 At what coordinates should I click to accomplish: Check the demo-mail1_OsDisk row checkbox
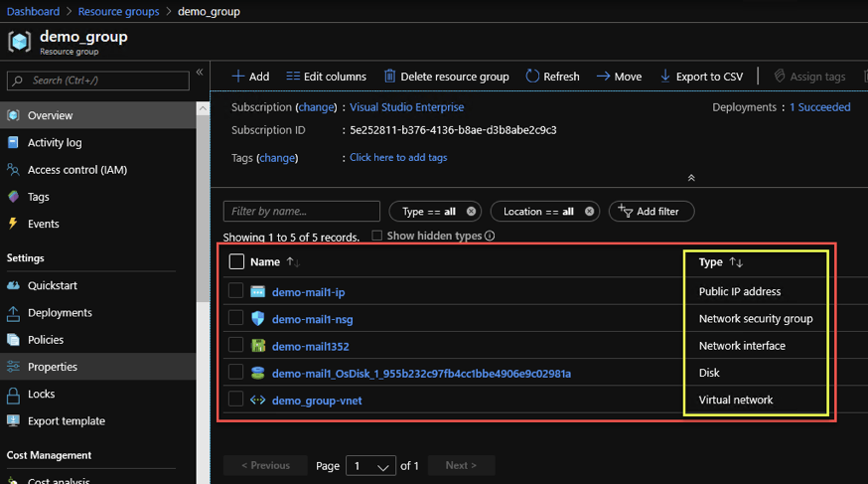235,372
